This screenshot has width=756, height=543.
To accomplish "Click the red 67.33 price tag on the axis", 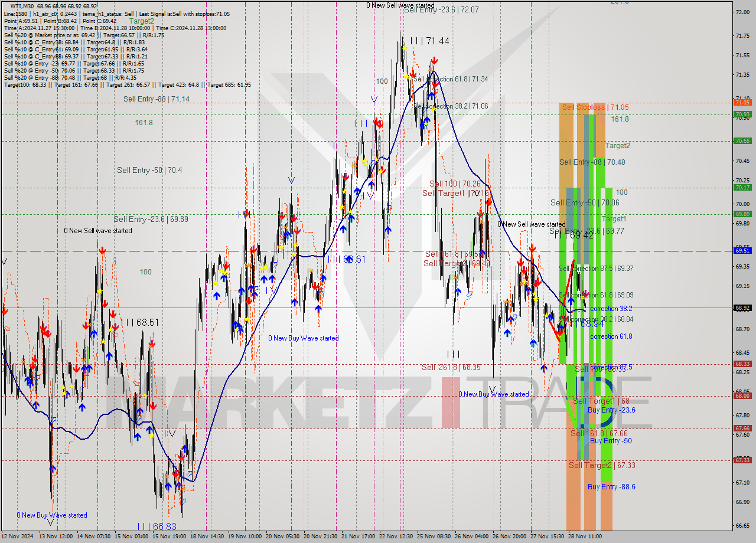I will point(742,460).
